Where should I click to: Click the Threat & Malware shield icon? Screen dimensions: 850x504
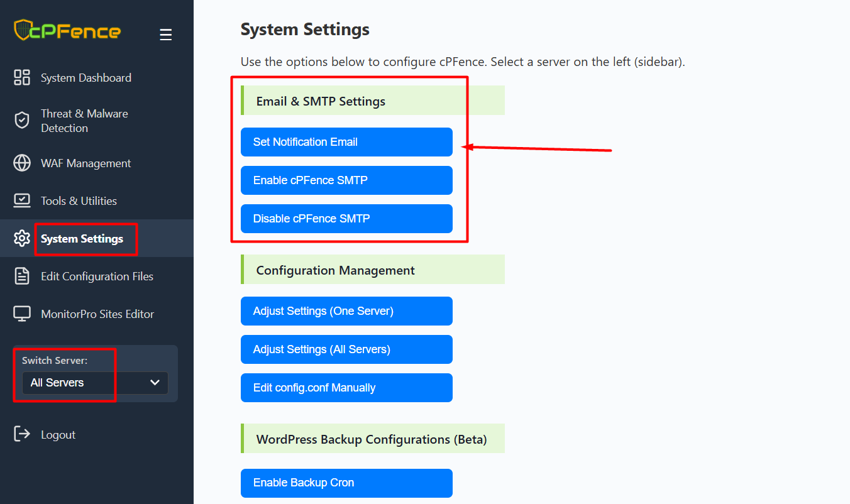(22, 121)
